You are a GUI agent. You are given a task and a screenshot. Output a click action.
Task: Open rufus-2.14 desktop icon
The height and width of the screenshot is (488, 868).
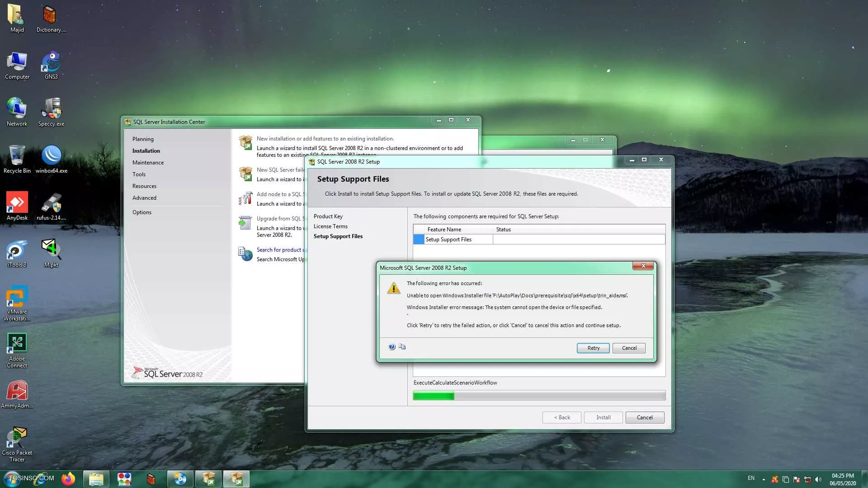[x=51, y=206]
